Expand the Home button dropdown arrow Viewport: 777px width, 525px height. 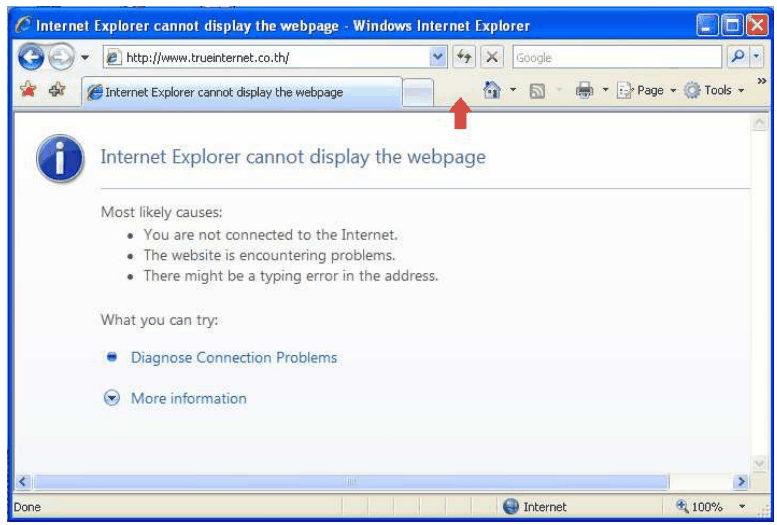click(513, 90)
